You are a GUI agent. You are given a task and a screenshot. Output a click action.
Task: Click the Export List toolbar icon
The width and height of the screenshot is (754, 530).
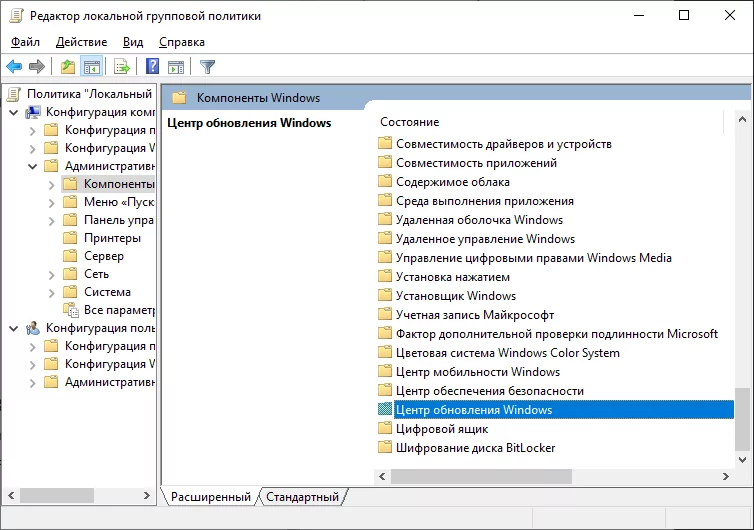[122, 67]
